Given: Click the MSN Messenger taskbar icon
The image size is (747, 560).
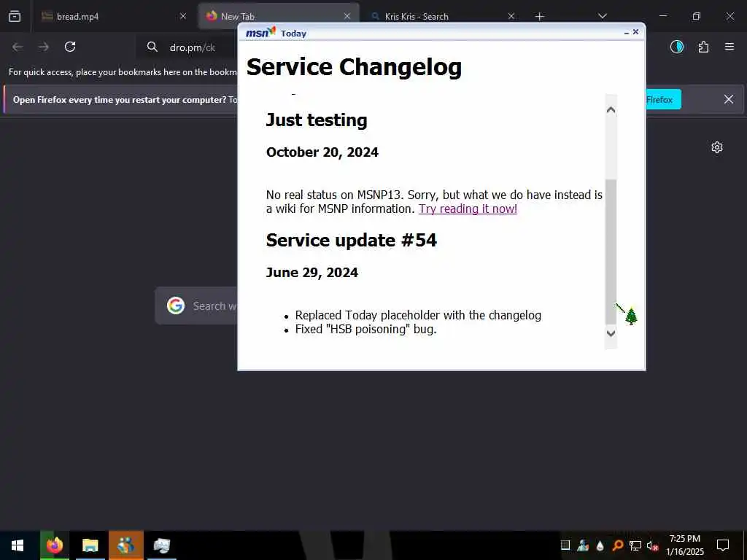Looking at the screenshot, I should click(x=125, y=545).
